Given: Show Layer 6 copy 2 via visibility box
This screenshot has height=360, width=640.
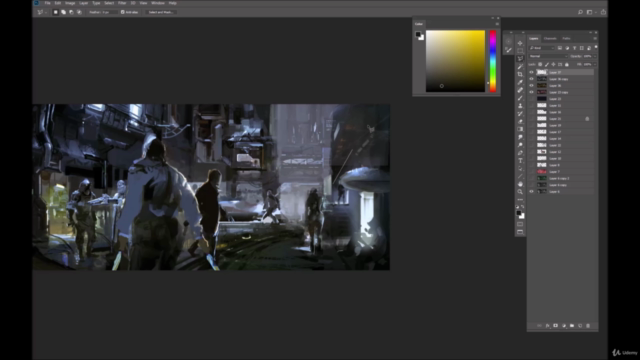Looking at the screenshot, I should click(531, 178).
